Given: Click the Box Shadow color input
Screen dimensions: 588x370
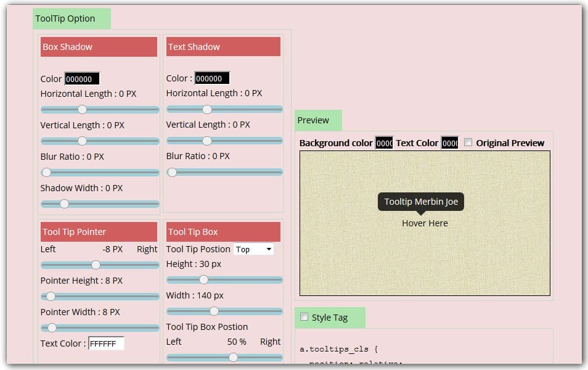Looking at the screenshot, I should [82, 78].
